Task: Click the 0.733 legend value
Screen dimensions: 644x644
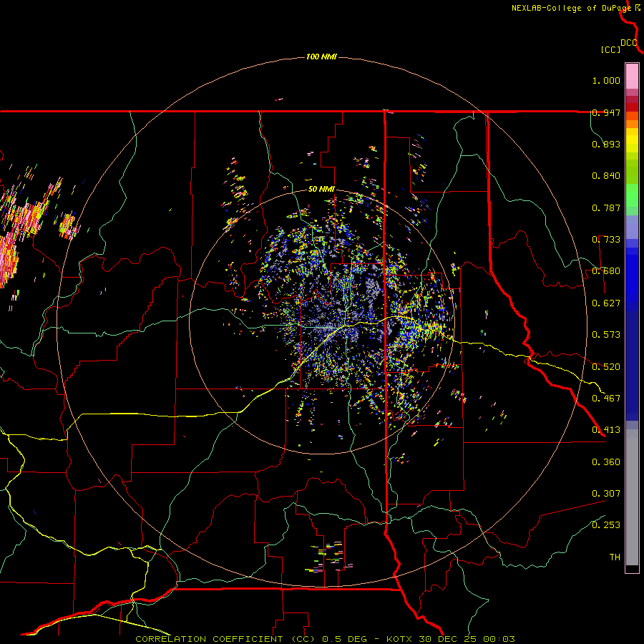Action: click(x=606, y=240)
